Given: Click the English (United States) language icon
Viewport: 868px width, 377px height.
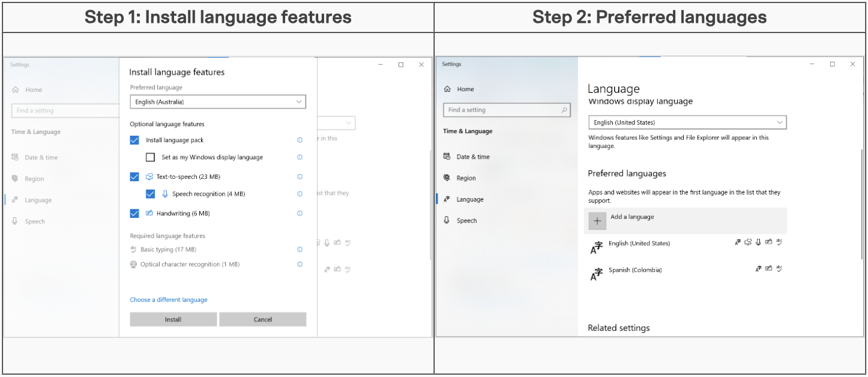Looking at the screenshot, I should [x=597, y=247].
